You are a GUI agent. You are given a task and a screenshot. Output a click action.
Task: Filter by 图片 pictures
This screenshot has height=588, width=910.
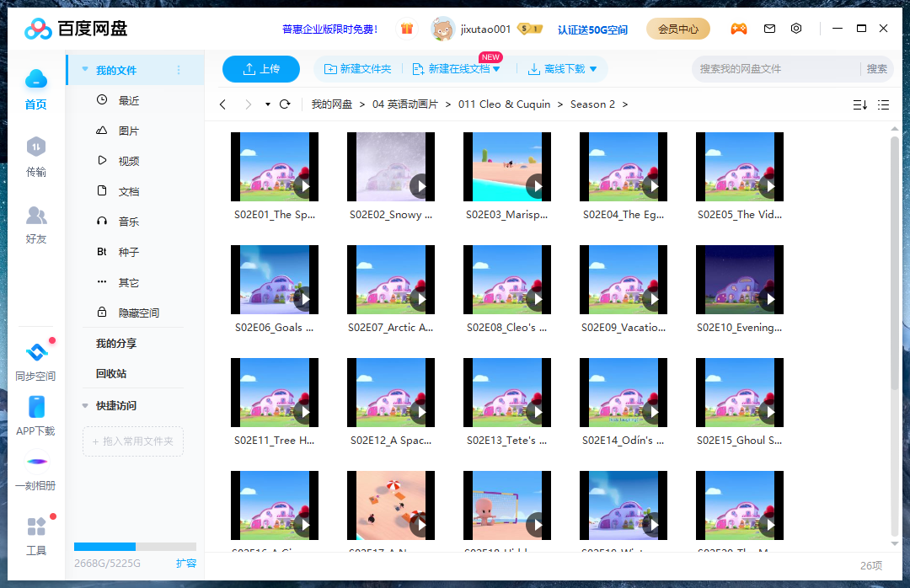(129, 131)
